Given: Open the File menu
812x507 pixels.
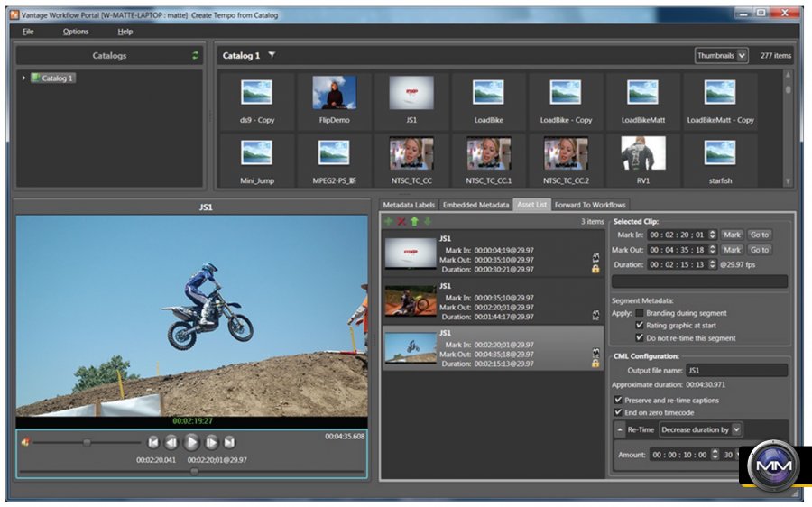Looking at the screenshot, I should 28,32.
